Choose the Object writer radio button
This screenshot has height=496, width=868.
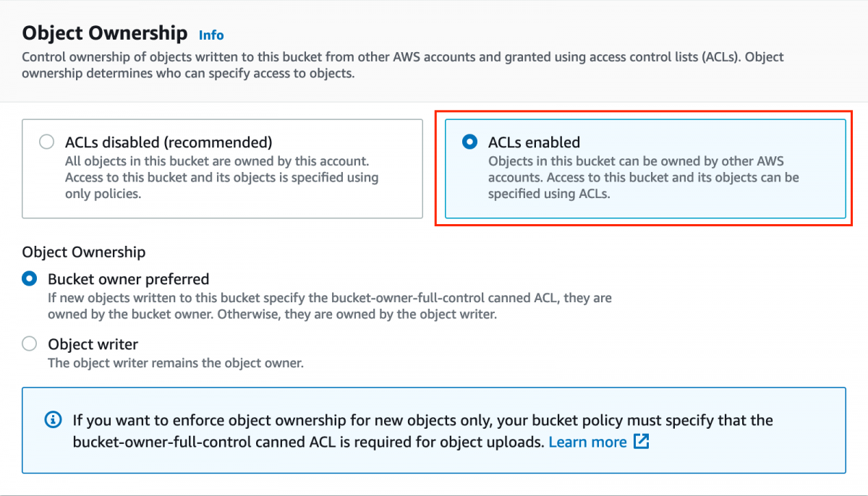click(x=30, y=343)
